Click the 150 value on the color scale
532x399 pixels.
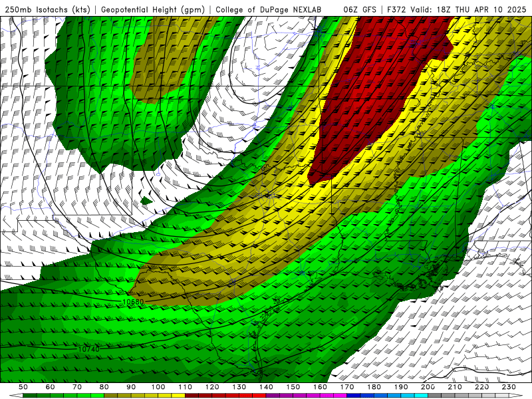coord(293,387)
